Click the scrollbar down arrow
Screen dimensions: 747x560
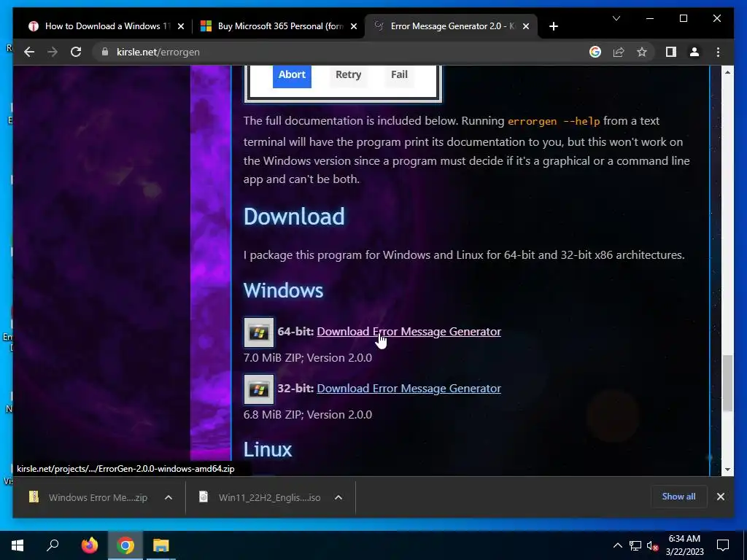(x=727, y=470)
